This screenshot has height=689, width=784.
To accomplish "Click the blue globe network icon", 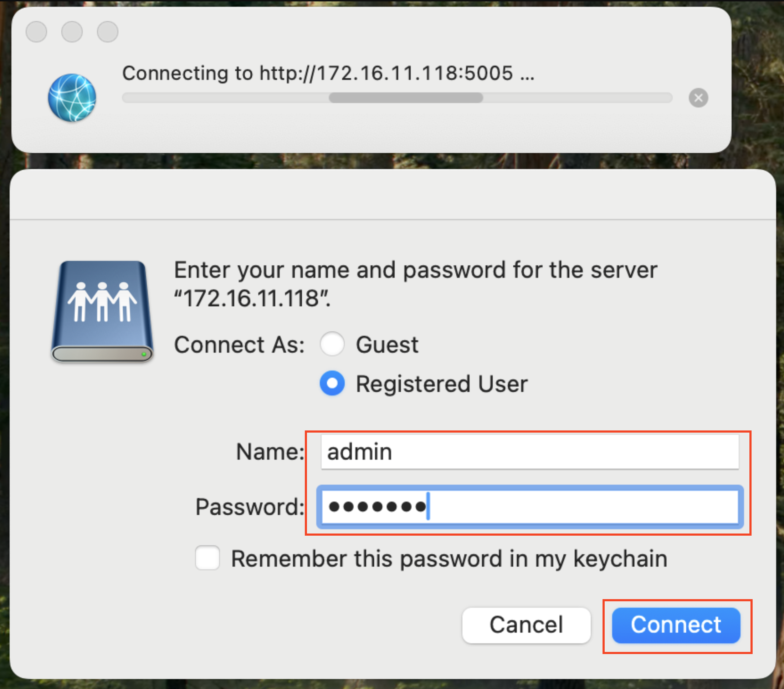I will click(72, 97).
